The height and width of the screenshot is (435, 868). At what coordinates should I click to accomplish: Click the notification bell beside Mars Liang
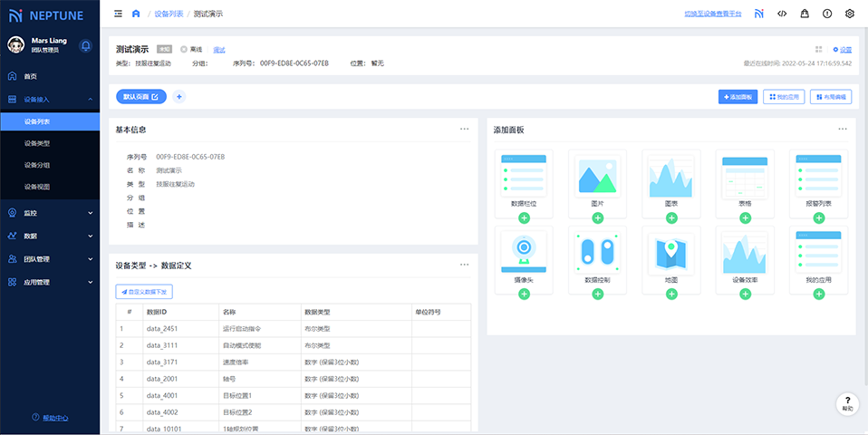[85, 45]
